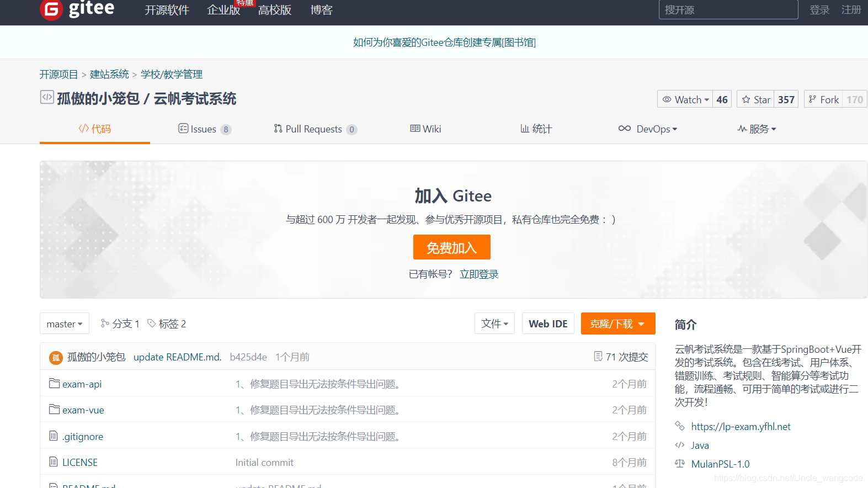The height and width of the screenshot is (488, 868).
Task: Open the exam-vue folder
Action: pyautogui.click(x=83, y=410)
